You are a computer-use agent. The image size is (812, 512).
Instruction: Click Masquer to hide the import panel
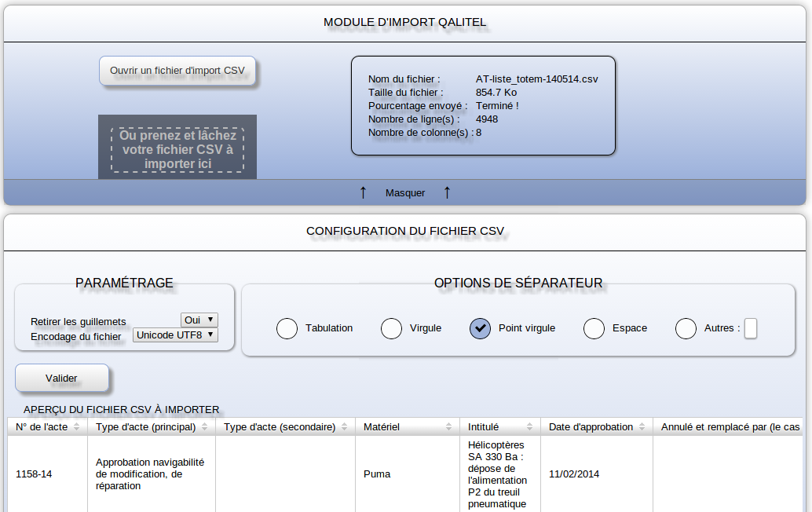coord(405,192)
